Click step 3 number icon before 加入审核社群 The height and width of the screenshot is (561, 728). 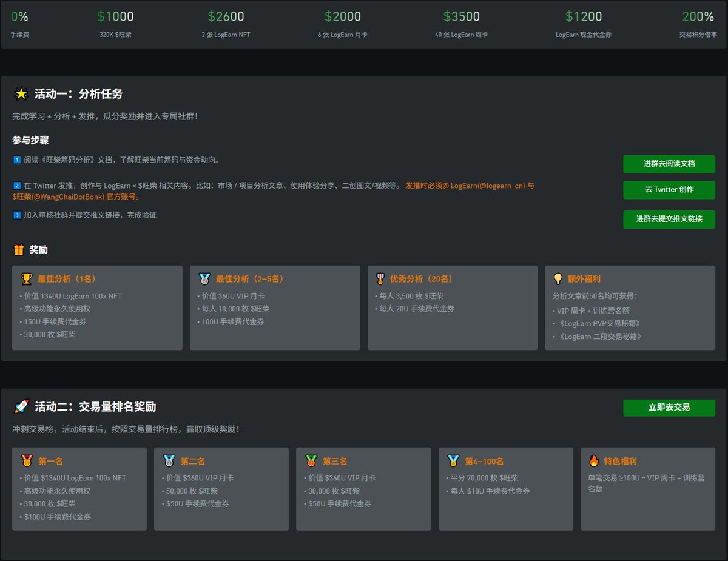click(17, 215)
